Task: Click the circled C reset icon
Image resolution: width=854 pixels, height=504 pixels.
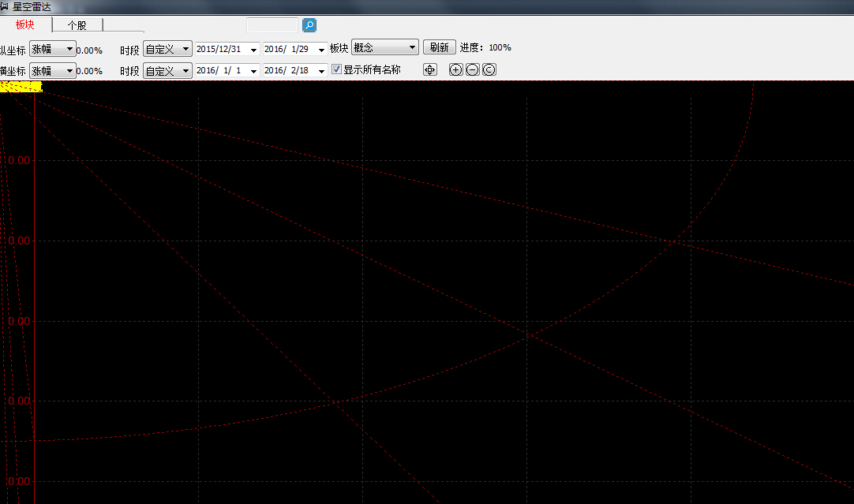Action: [489, 69]
